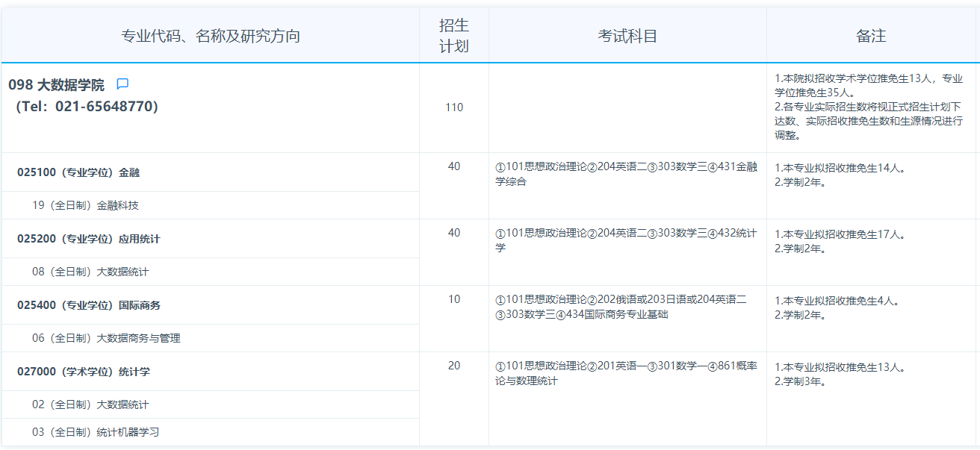Select the 专业代码、名称及研究方向 column header
The height and width of the screenshot is (450, 980).
pos(210,36)
